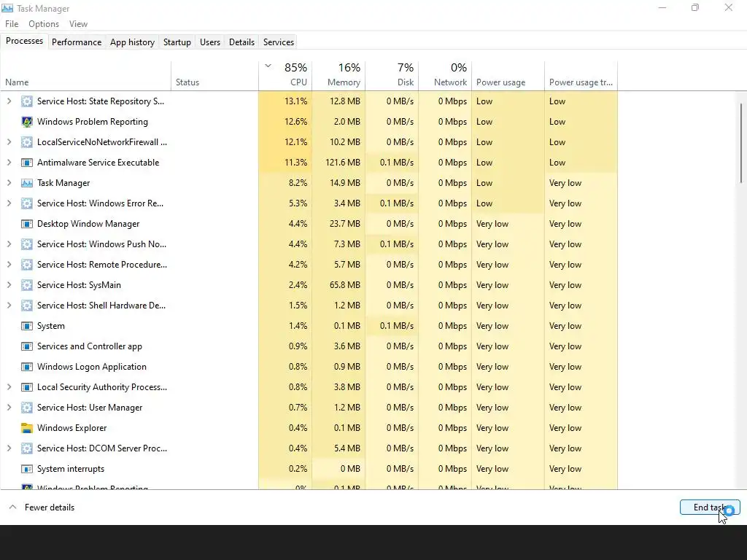Switch to the Services tab
The height and width of the screenshot is (560, 747).
pyautogui.click(x=279, y=42)
